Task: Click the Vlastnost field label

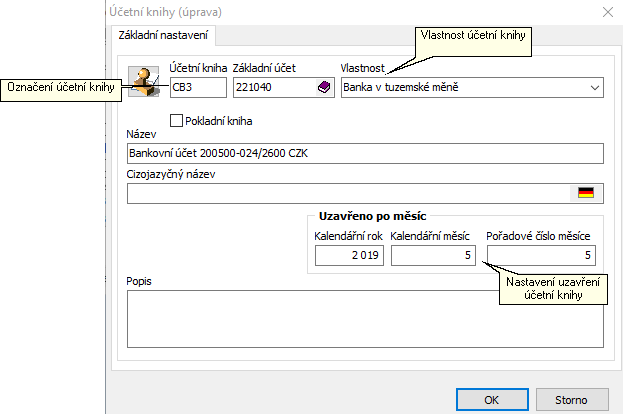Action: 362,68
